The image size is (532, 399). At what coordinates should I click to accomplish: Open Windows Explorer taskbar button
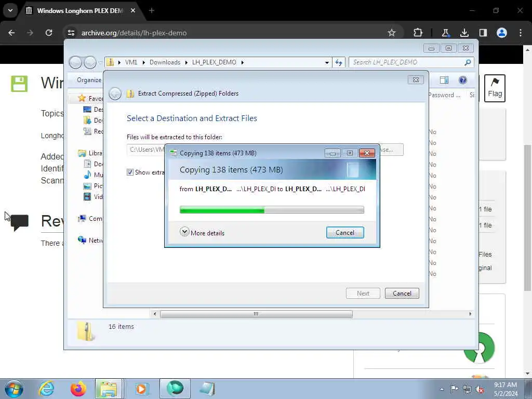109,389
